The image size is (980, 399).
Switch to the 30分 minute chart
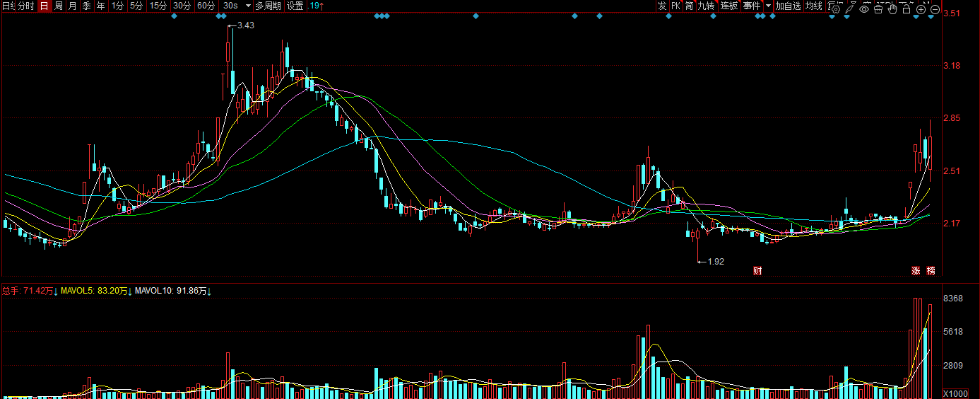(182, 6)
